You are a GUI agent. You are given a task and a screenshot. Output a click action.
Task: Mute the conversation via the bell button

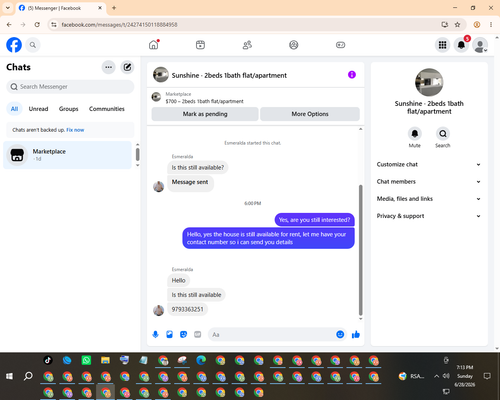(x=415, y=134)
